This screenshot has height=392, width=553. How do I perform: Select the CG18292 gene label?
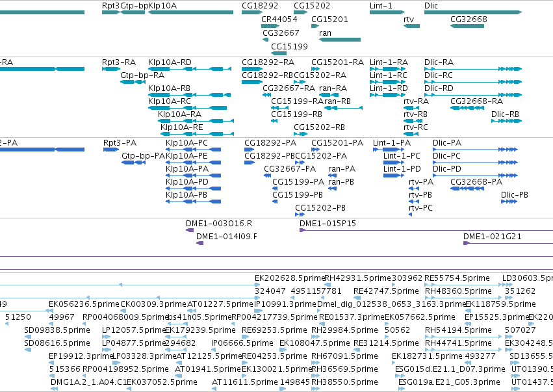259,6
